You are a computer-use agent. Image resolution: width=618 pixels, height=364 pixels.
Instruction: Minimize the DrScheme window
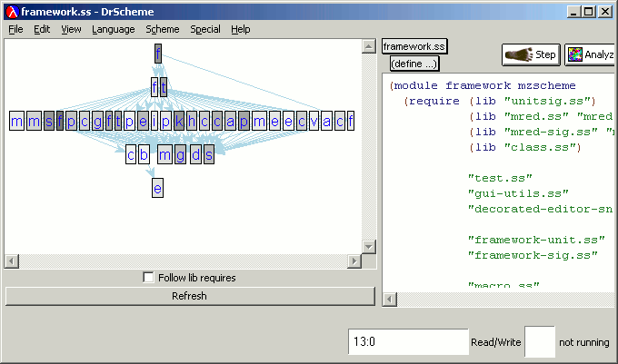pos(574,12)
